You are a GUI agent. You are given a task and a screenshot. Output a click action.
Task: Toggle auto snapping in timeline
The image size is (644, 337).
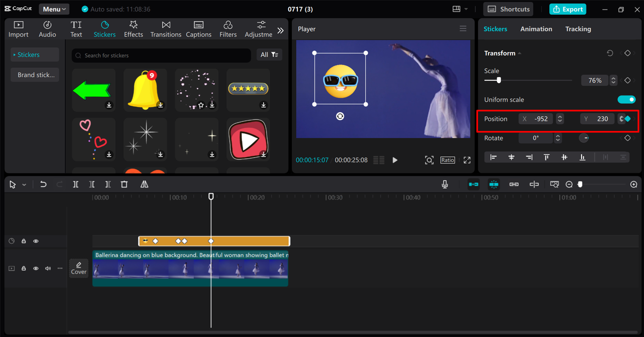[494, 184]
